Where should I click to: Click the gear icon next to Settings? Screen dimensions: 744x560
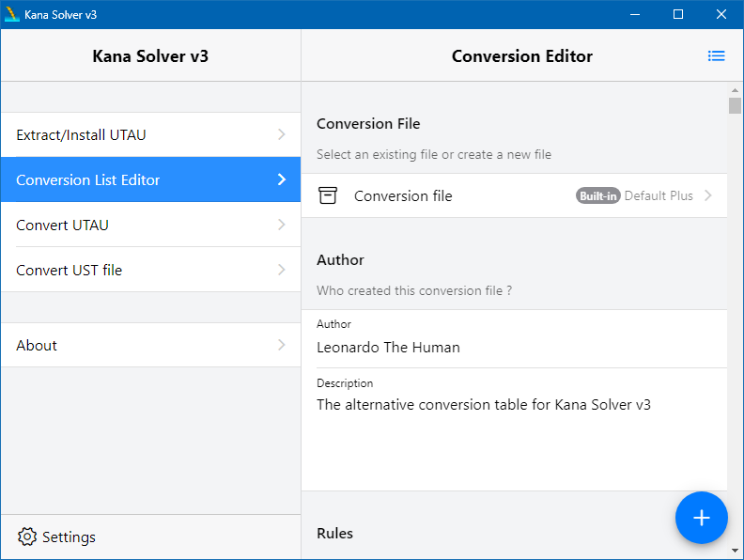(x=27, y=537)
